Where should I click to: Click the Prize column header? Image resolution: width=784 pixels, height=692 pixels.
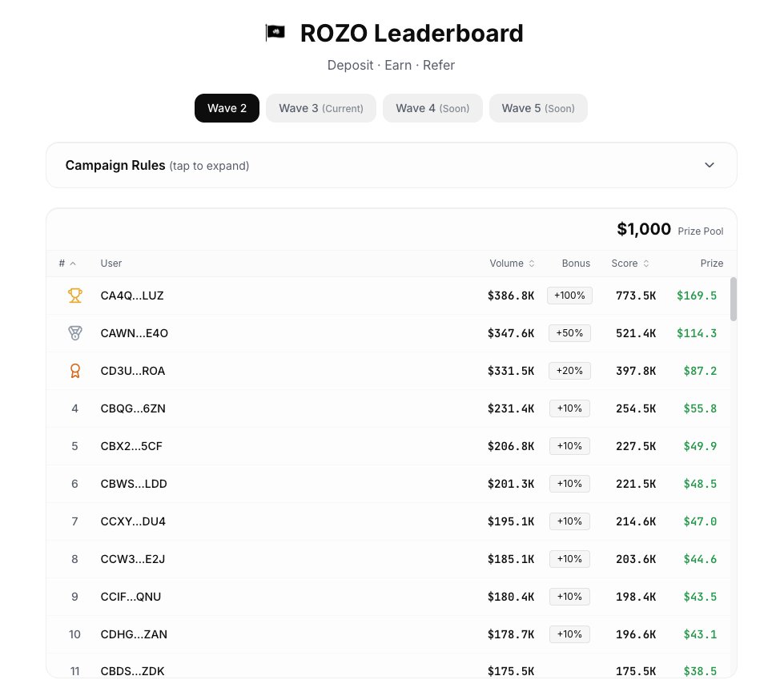coord(711,264)
